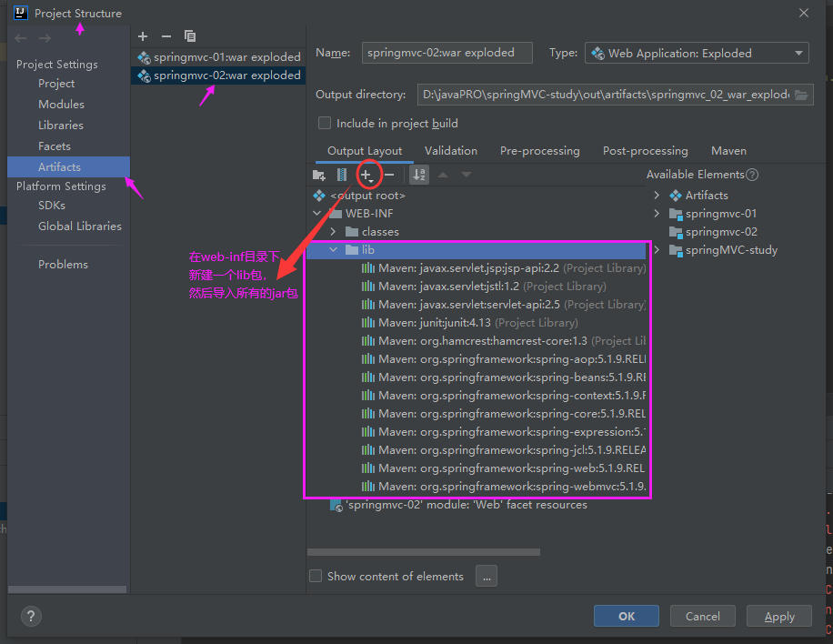833x644 pixels.
Task: Switch to Output Layout tab
Action: point(365,151)
